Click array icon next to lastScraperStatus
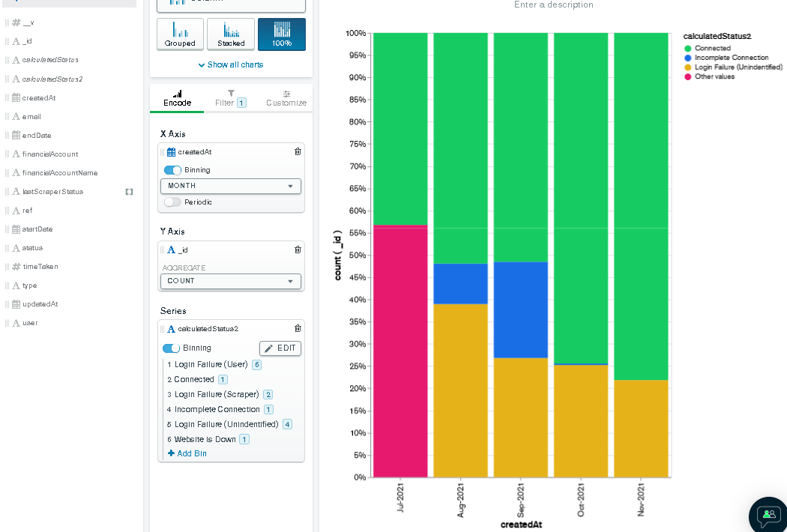787x532 pixels. pos(129,192)
